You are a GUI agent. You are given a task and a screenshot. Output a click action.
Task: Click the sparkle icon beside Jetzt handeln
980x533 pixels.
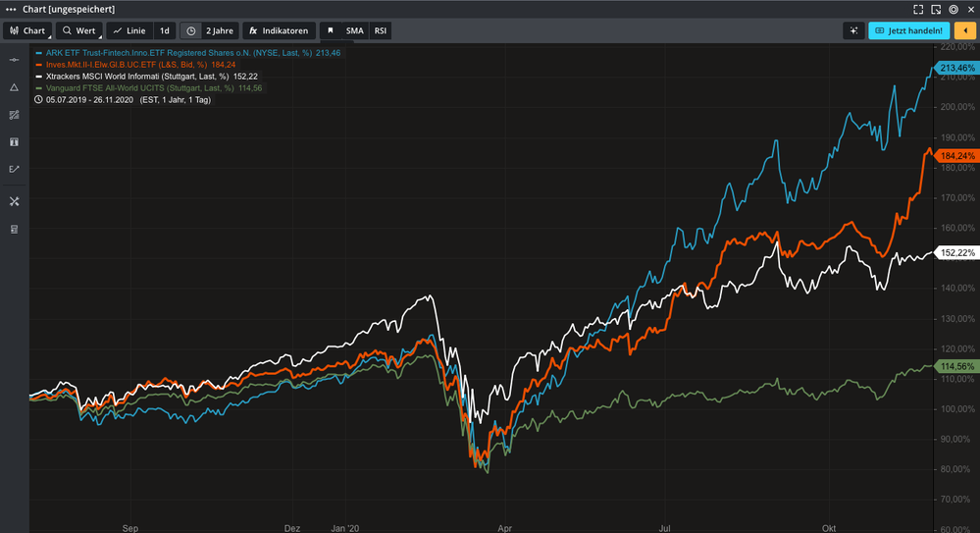point(853,30)
